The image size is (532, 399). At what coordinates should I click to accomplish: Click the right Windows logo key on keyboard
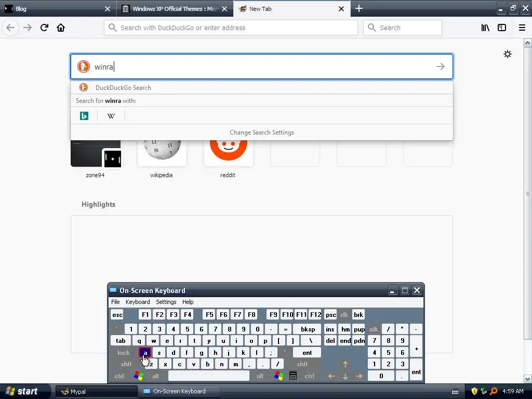click(279, 376)
